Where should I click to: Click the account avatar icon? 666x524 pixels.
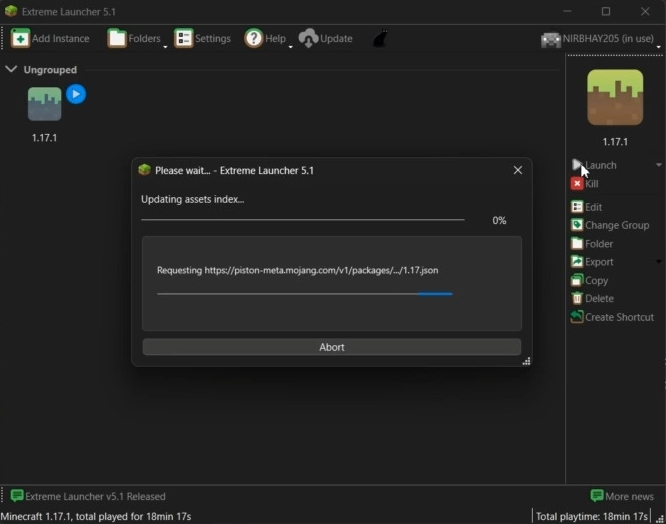pos(551,39)
